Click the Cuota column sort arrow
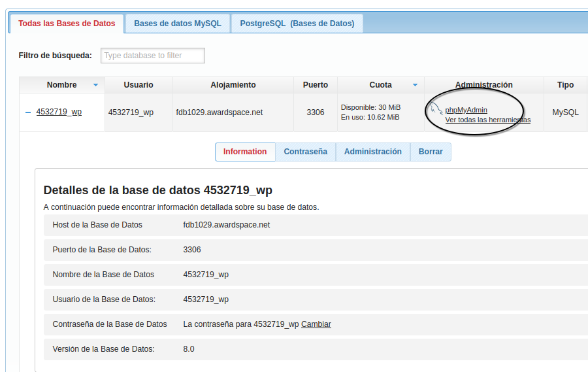Image resolution: width=588 pixels, height=372 pixels. pos(415,85)
